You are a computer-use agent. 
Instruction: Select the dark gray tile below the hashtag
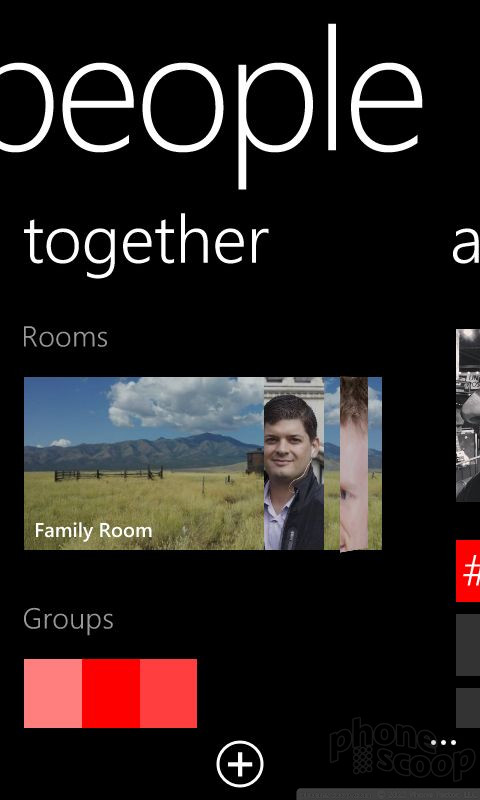click(468, 645)
